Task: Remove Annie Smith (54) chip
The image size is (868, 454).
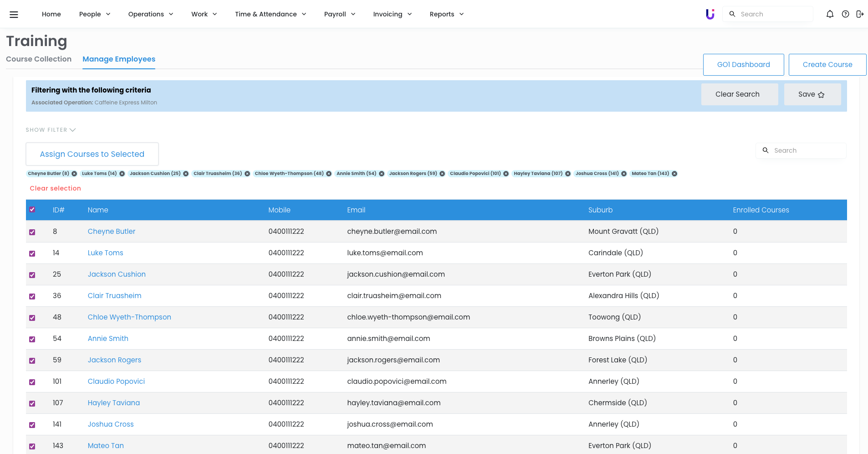Action: tap(382, 174)
